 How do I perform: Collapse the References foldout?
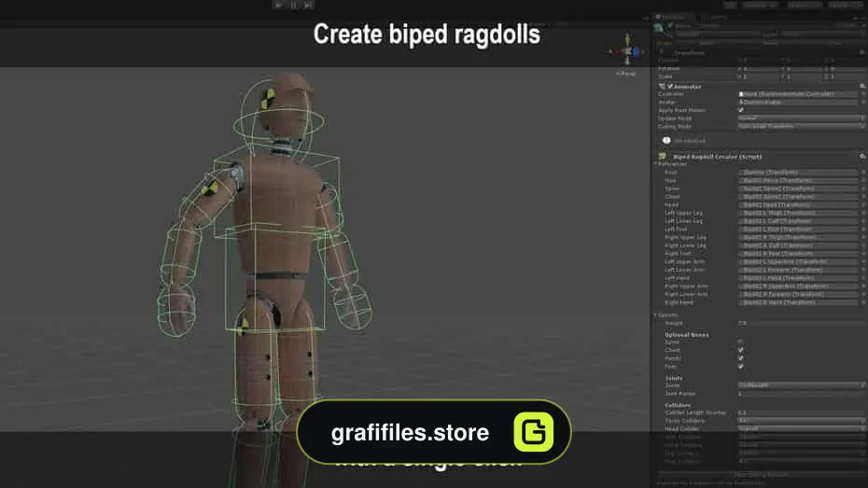[656, 164]
